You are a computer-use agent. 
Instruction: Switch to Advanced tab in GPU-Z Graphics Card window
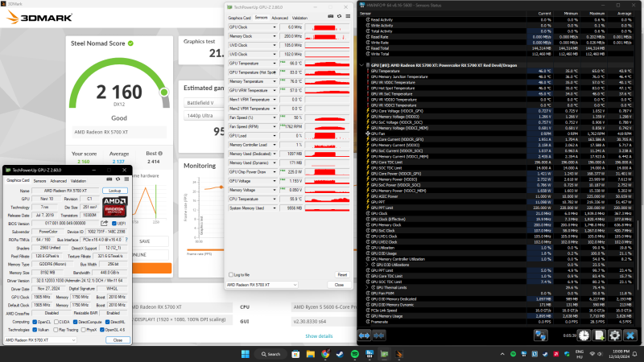[58, 180]
